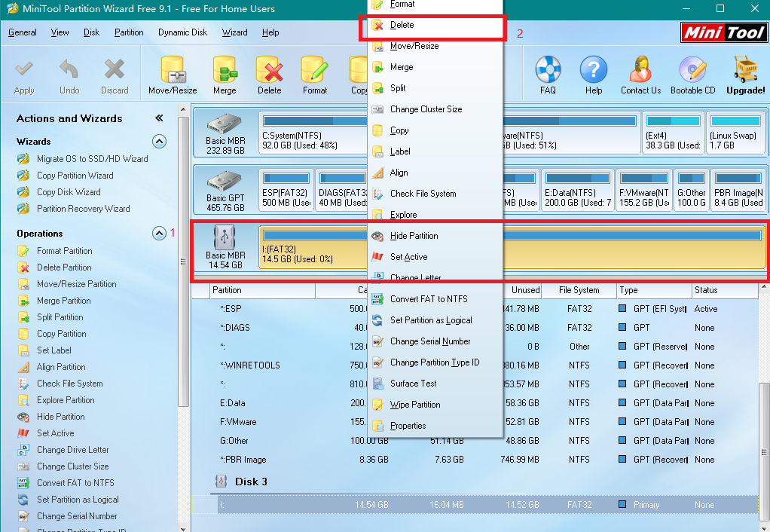Select the Linux Swap partition block
The width and height of the screenshot is (770, 532).
[735, 132]
